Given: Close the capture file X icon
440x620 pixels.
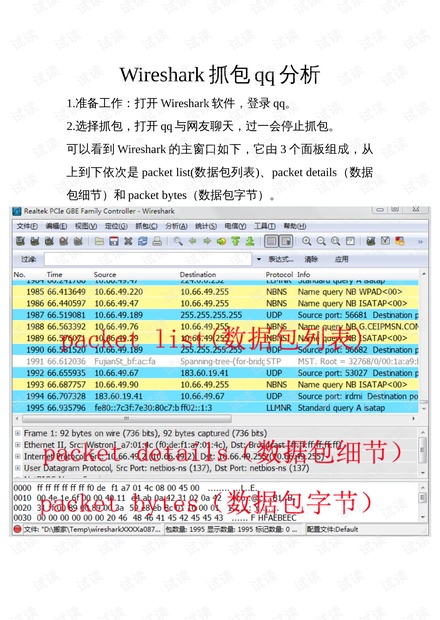Looking at the screenshot, I should click(128, 241).
